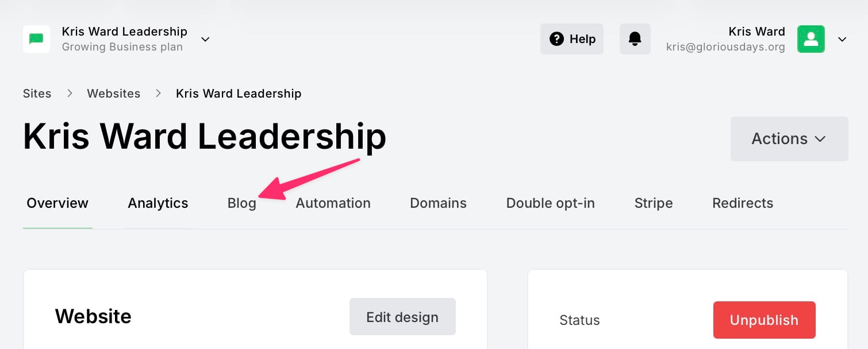Select the Domains tab

tap(438, 203)
